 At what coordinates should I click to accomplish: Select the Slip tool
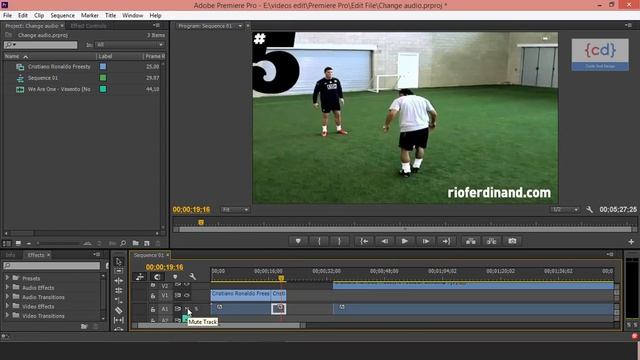tap(118, 320)
